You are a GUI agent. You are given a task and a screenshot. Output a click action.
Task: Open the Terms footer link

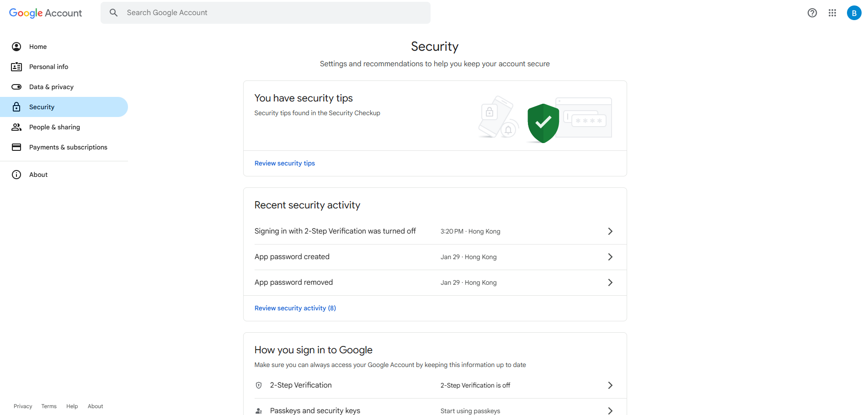point(49,406)
